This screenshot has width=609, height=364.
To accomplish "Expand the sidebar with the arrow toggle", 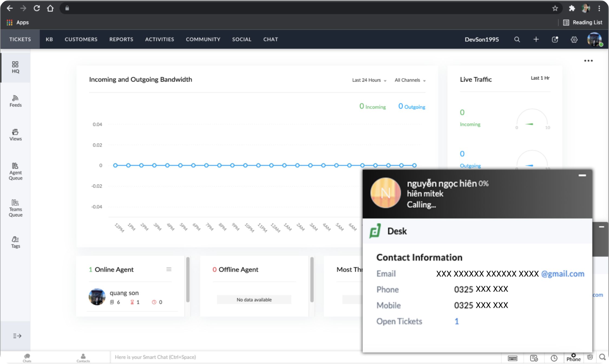I will coord(17,336).
